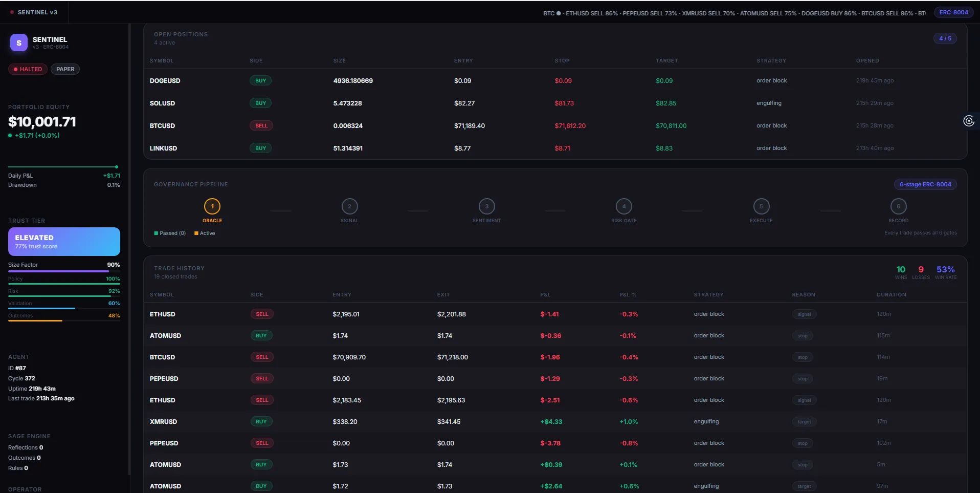Toggle the Active legend indicator
The height and width of the screenshot is (493, 980).
[x=204, y=233]
